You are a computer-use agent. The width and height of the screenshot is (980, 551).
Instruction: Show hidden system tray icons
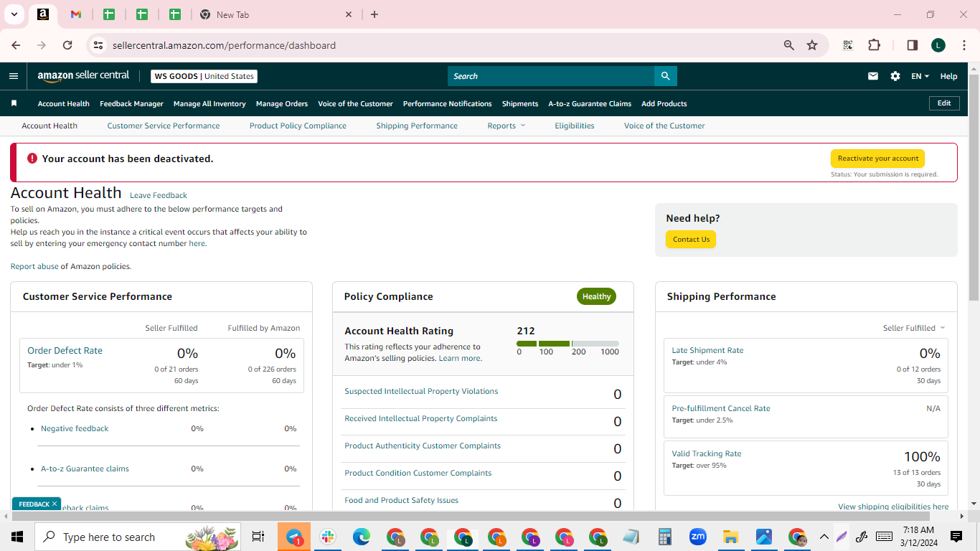coord(824,537)
